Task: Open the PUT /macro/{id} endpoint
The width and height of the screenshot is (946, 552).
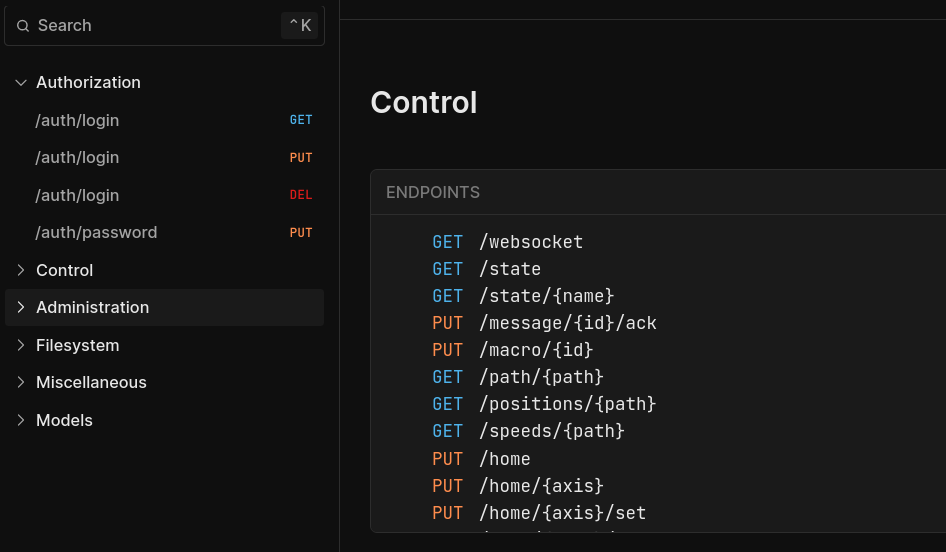Action: [x=513, y=350]
